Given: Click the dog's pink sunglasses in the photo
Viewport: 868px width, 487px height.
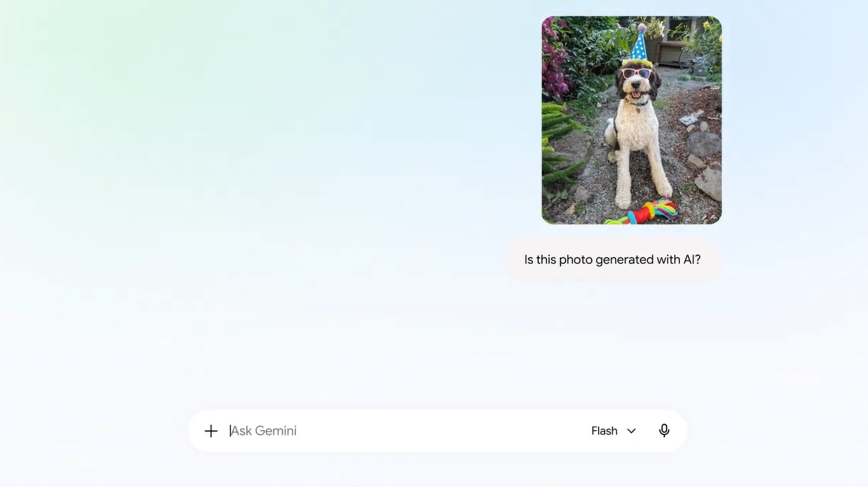Looking at the screenshot, I should tap(636, 73).
